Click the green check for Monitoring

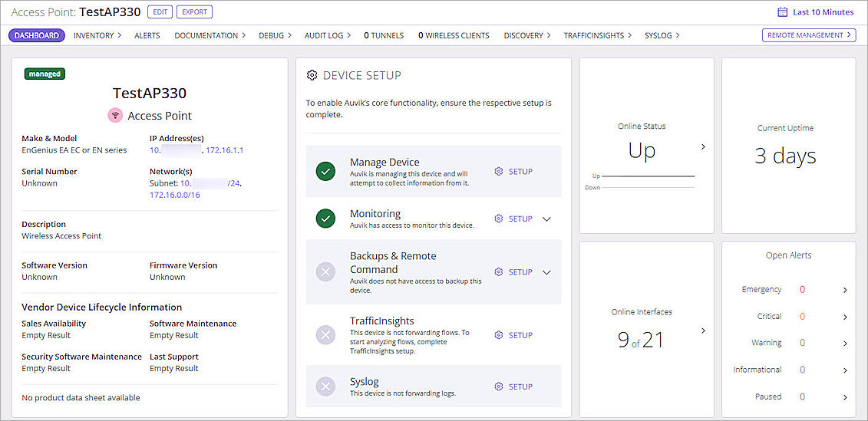coord(325,219)
